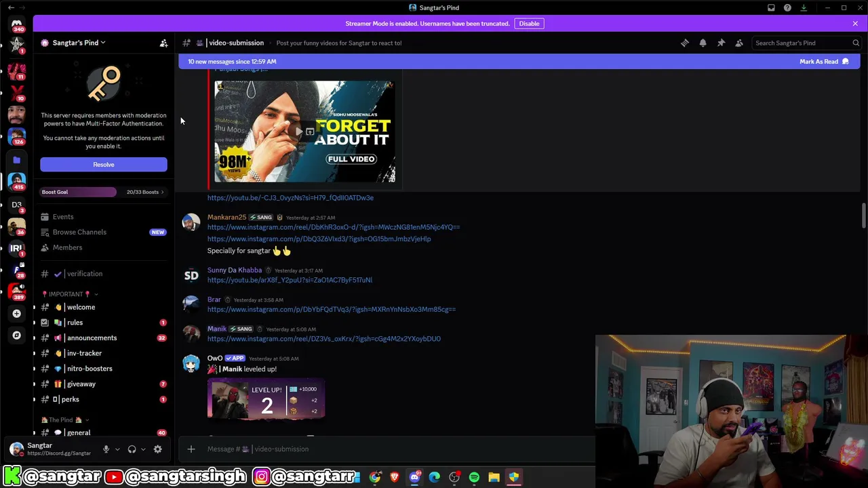Image resolution: width=868 pixels, height=488 pixels.
Task: Show pinned messages in video-submission
Action: [721, 43]
